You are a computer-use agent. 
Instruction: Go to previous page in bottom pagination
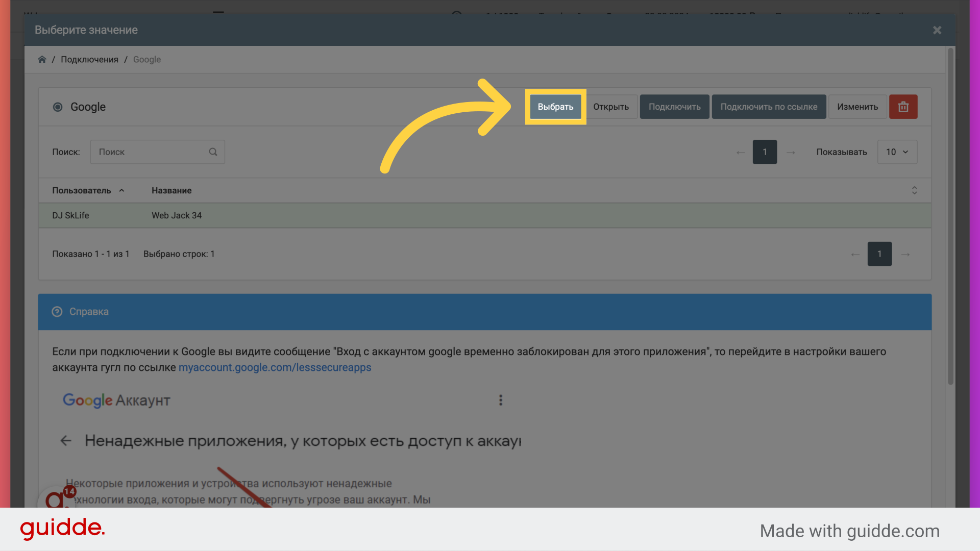855,254
